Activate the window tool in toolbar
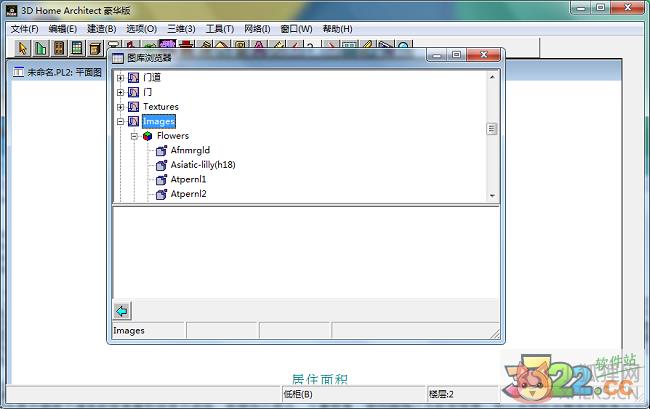This screenshot has width=650, height=409. point(77,48)
